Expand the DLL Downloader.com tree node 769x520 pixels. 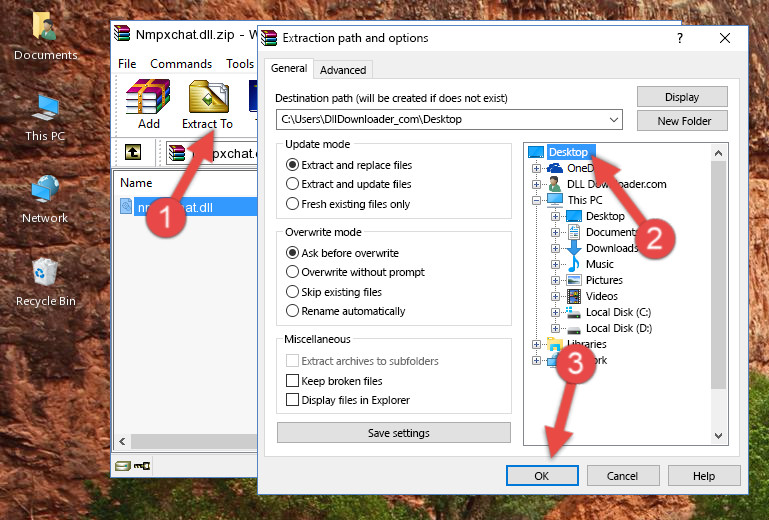click(x=536, y=184)
